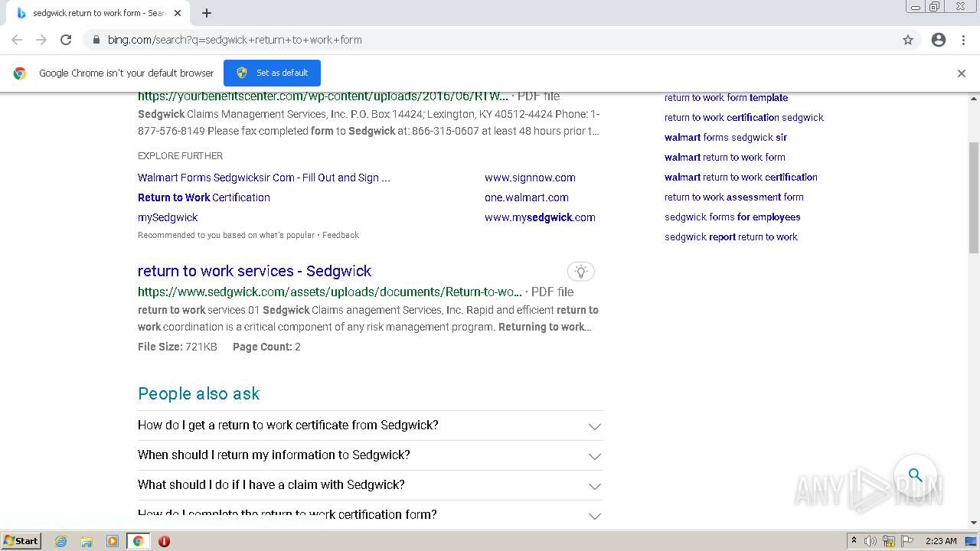This screenshot has height=551, width=980.
Task: Open the volume speaker tray icon
Action: pyautogui.click(x=871, y=541)
